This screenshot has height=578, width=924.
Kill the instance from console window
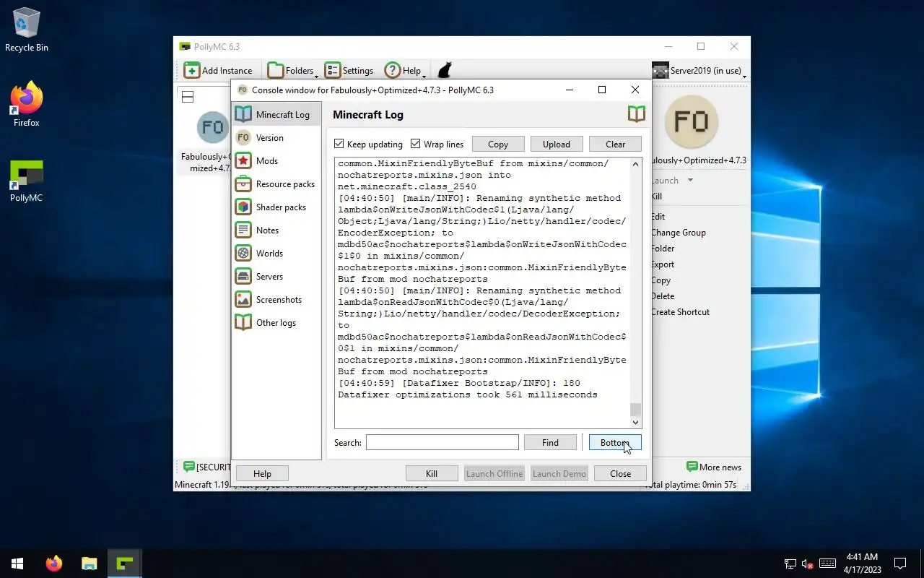click(x=432, y=473)
